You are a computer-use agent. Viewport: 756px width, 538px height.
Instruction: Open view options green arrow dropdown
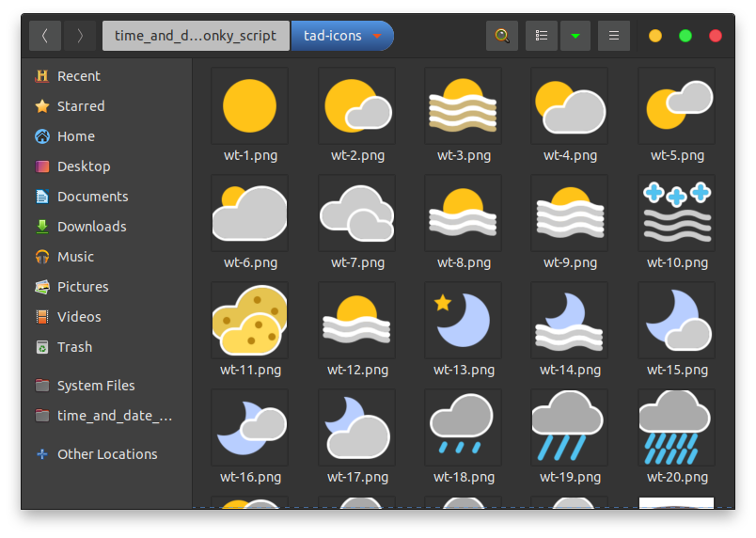click(575, 36)
